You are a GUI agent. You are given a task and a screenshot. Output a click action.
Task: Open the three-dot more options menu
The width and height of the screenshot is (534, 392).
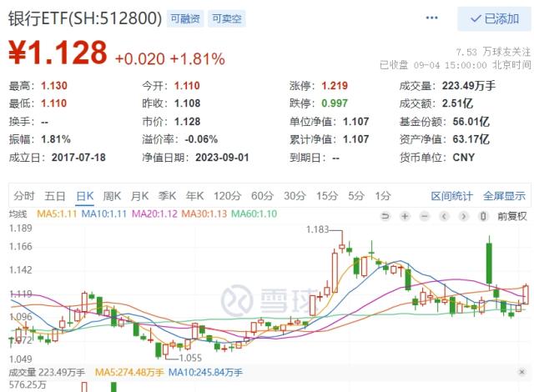(431, 18)
